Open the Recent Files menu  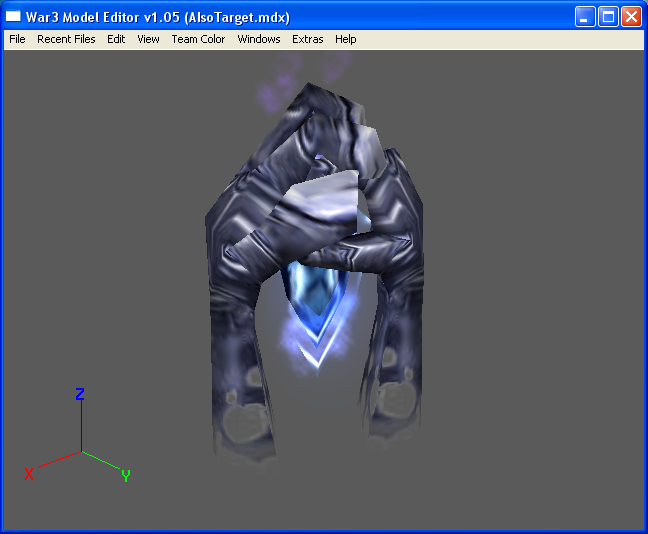point(66,39)
